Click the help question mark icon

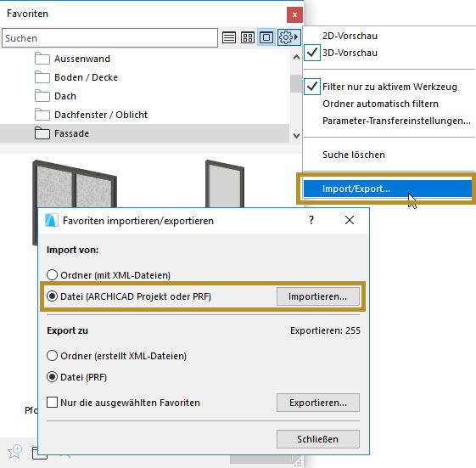(311, 220)
